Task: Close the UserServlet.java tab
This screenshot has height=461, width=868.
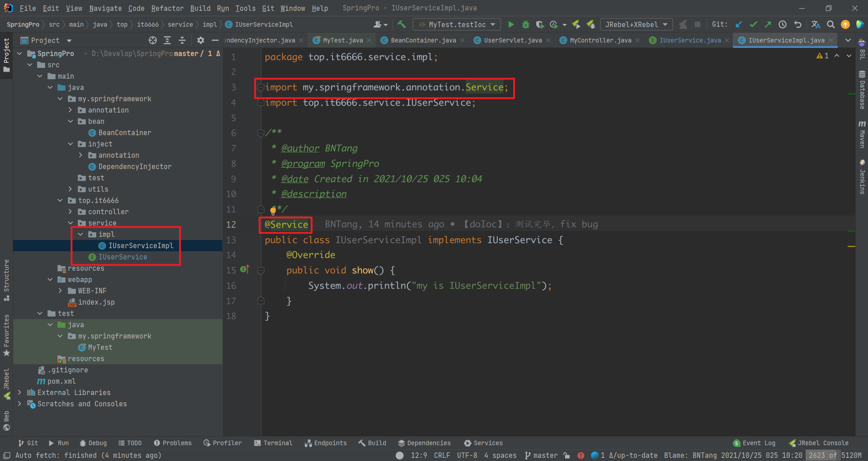Action: coord(548,40)
